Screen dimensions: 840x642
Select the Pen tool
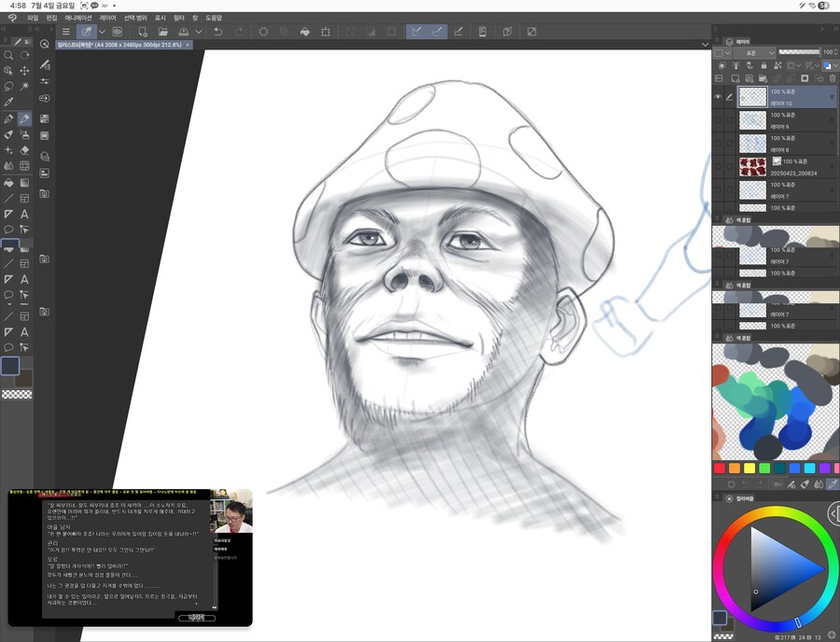pos(8,119)
